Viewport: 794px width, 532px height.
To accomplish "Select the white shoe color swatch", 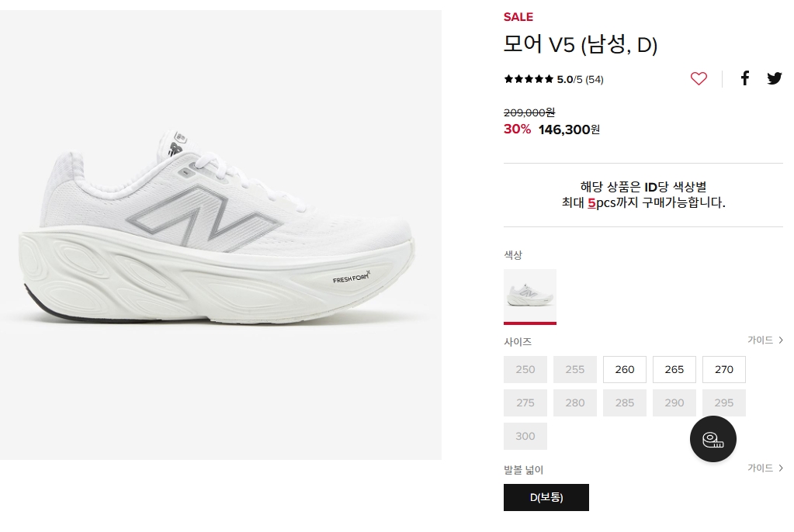I will (530, 295).
